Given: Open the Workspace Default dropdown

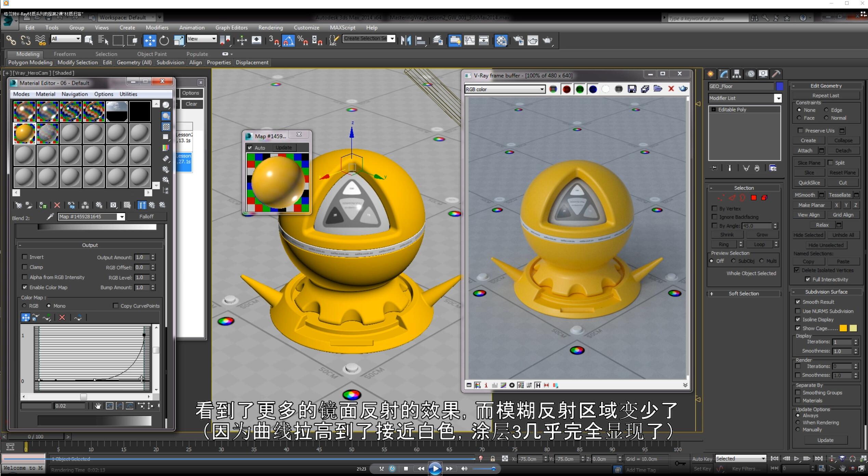Looking at the screenshot, I should (153, 17).
